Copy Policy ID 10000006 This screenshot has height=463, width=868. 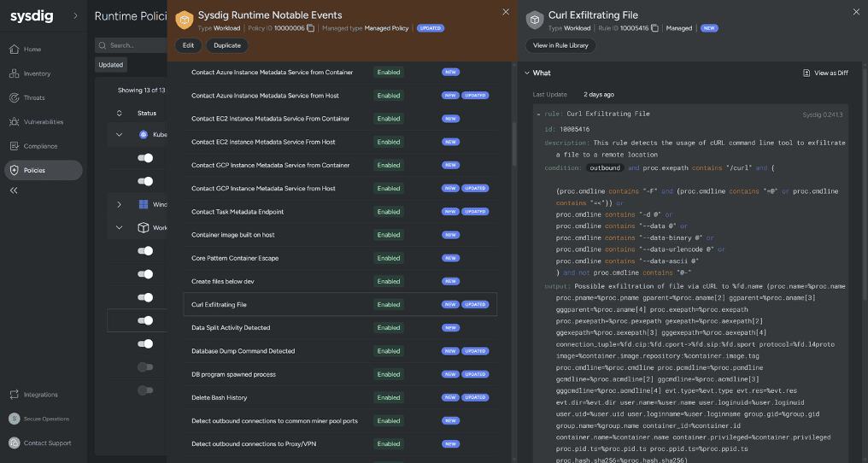point(311,28)
